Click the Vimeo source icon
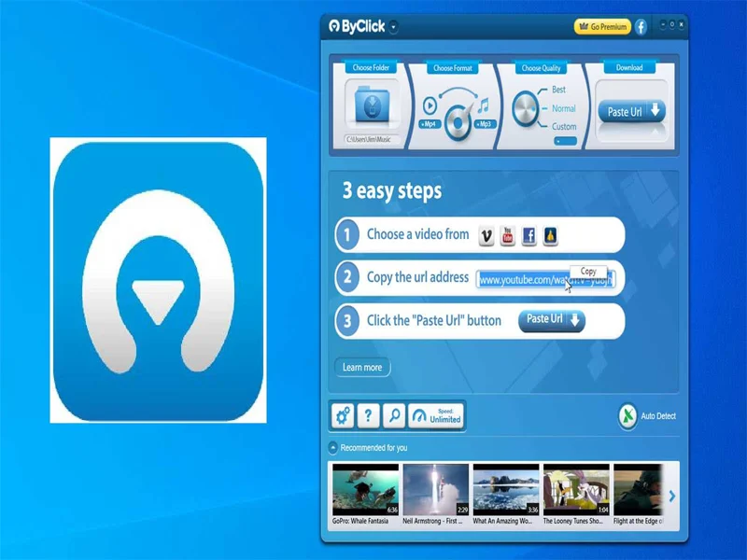Screen dimensions: 747x560 coord(486,234)
